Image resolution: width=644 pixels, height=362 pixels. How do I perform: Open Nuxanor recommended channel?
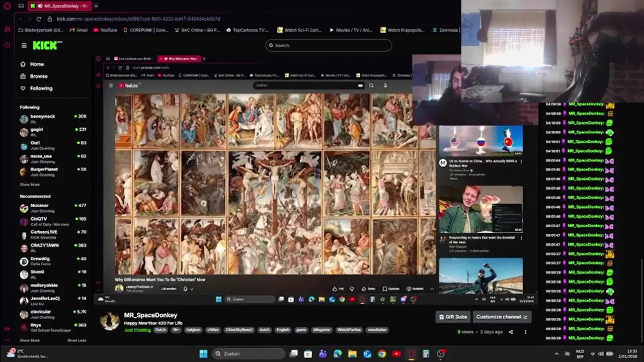[53, 208]
